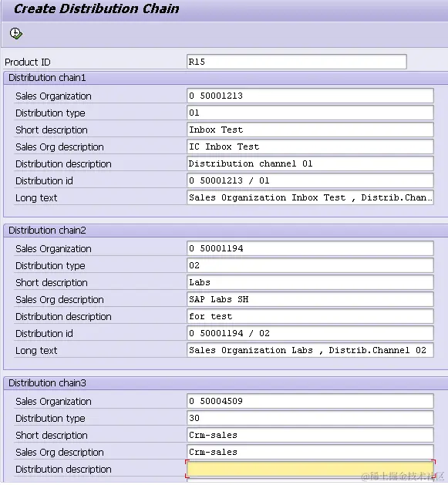Viewport: 448px width, 485px height.
Task: Click chain3 Short description field Crm-sales
Action: point(310,435)
